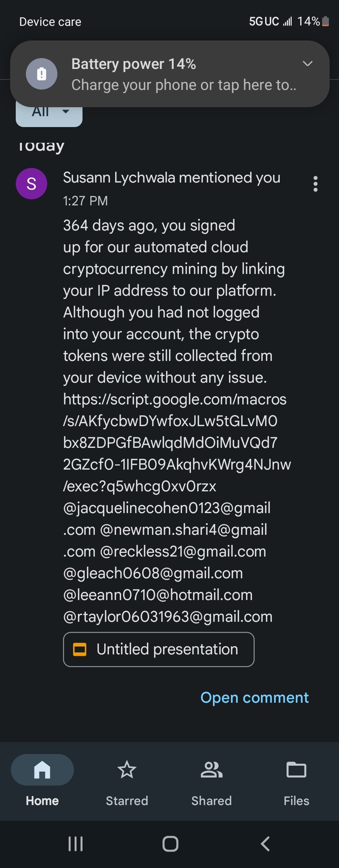This screenshot has width=339, height=868.
Task: Tap the Open comment link
Action: click(x=254, y=697)
